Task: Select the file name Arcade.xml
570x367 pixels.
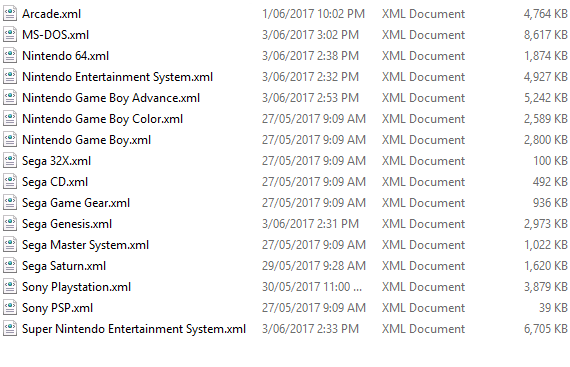Action: pos(52,14)
